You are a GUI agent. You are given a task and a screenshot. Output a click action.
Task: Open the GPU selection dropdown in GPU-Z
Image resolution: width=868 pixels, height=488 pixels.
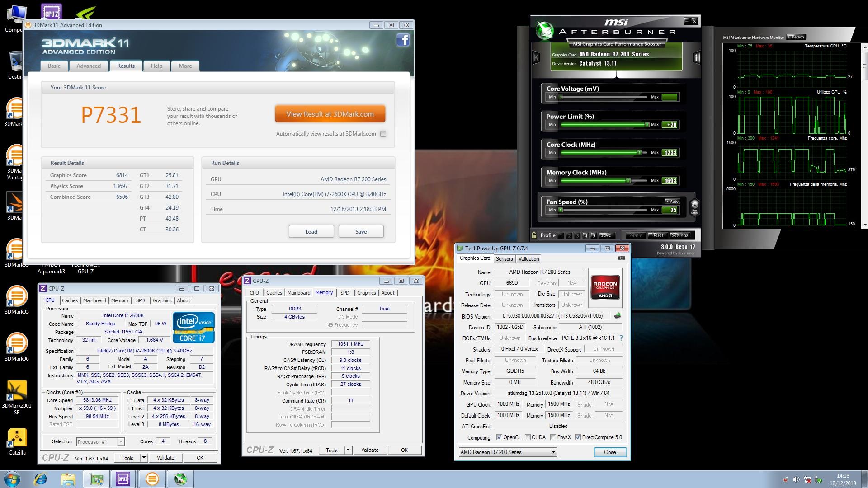coord(508,452)
